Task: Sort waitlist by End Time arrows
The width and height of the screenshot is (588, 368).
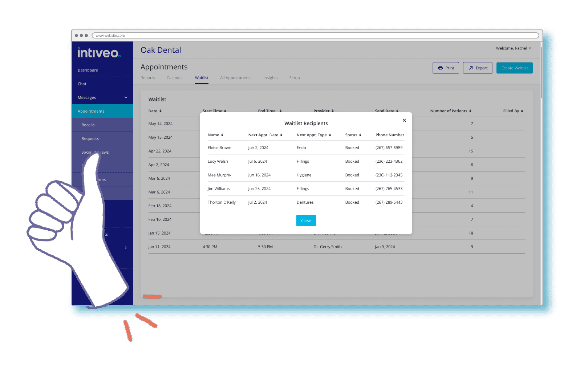Action: (x=280, y=111)
